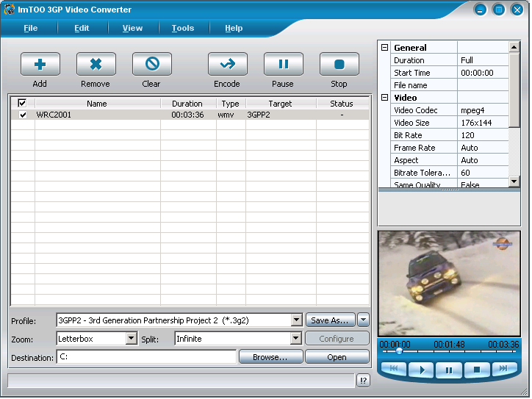Skip to the end of the preview
Screen dimensions: 532x399
503,369
